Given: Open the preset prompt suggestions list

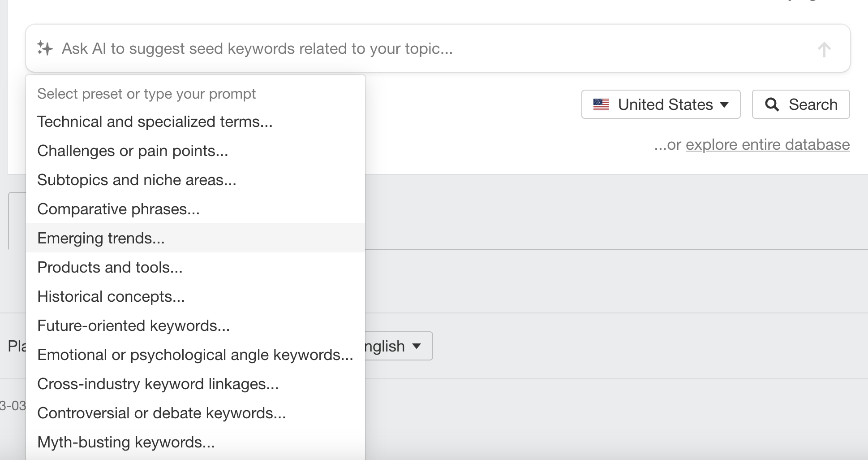Looking at the screenshot, I should tap(147, 93).
